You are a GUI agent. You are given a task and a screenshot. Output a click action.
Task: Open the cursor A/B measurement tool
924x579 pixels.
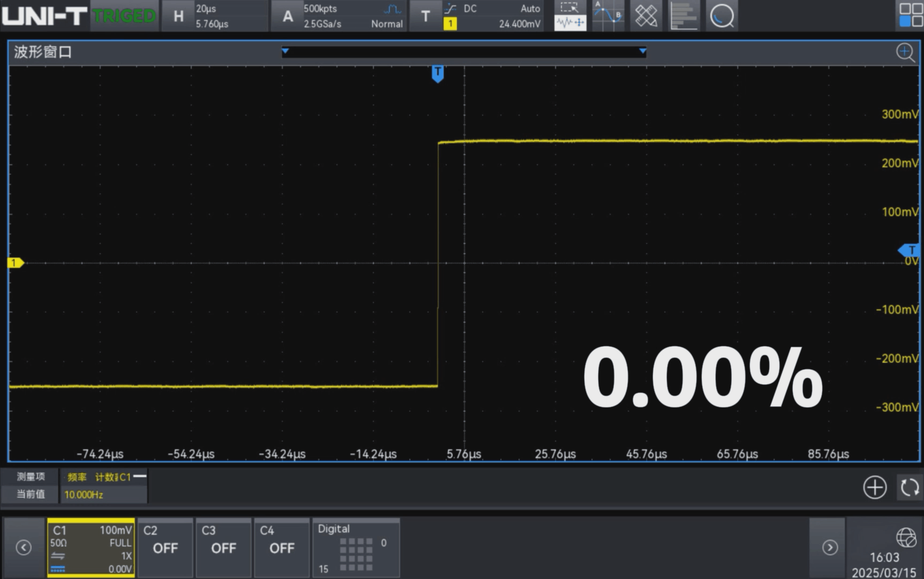coord(608,16)
